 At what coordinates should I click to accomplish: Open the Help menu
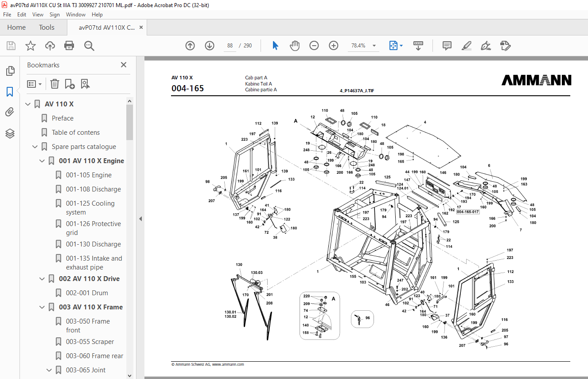pos(97,15)
